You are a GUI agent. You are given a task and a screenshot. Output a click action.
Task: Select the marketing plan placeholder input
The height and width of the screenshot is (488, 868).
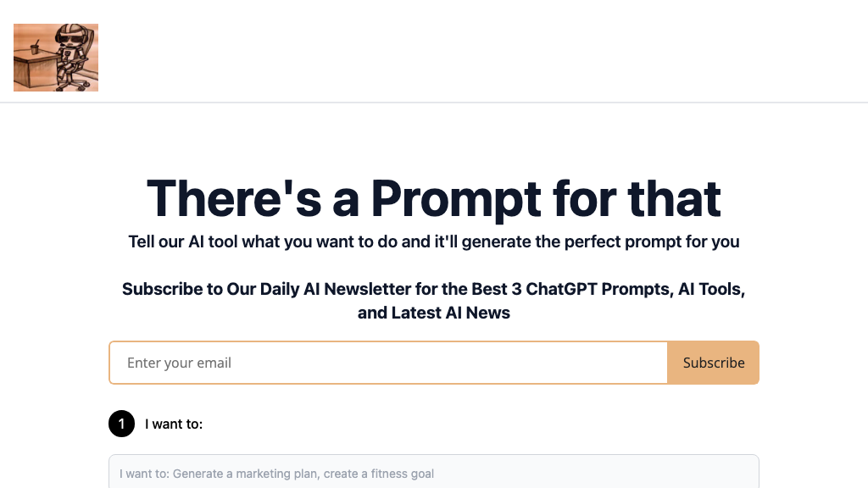434,474
